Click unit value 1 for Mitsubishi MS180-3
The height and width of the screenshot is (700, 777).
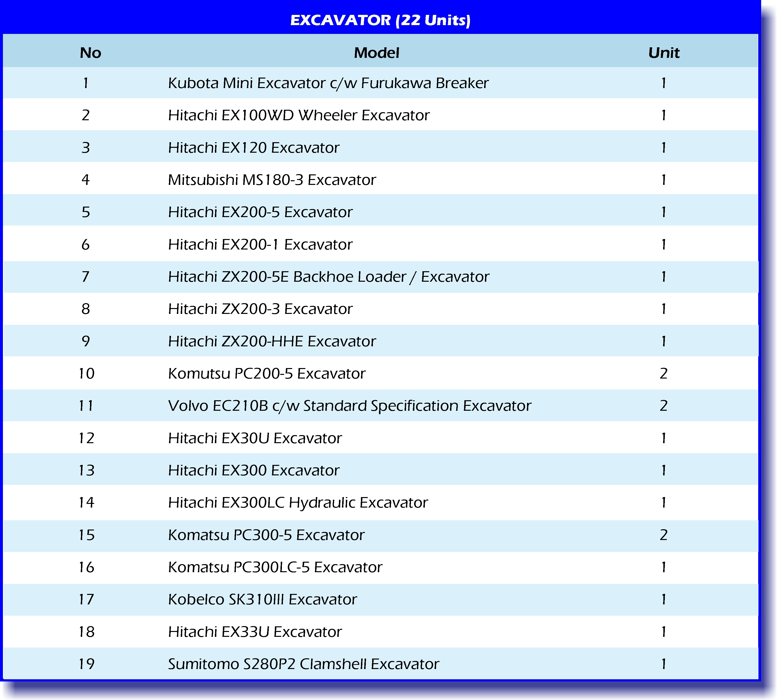point(664,180)
